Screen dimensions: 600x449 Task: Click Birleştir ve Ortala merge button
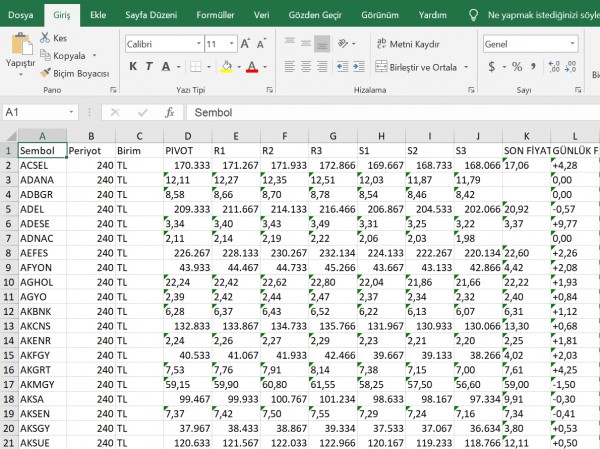(416, 67)
